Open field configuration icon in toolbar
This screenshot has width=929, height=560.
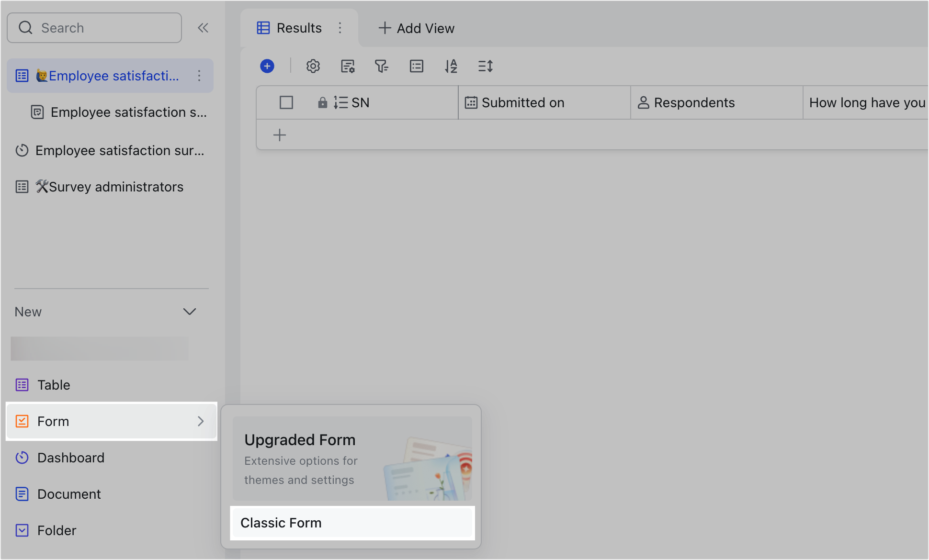348,66
